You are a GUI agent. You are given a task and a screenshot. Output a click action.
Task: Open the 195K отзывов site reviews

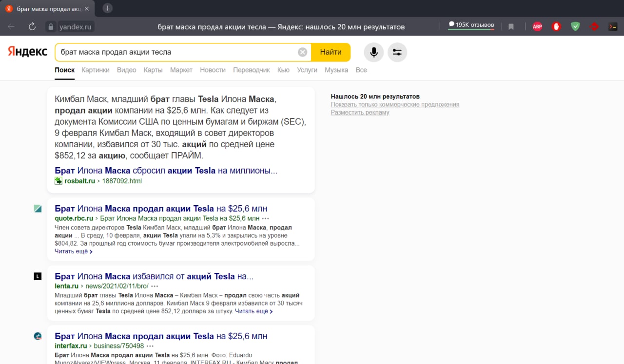click(x=471, y=25)
